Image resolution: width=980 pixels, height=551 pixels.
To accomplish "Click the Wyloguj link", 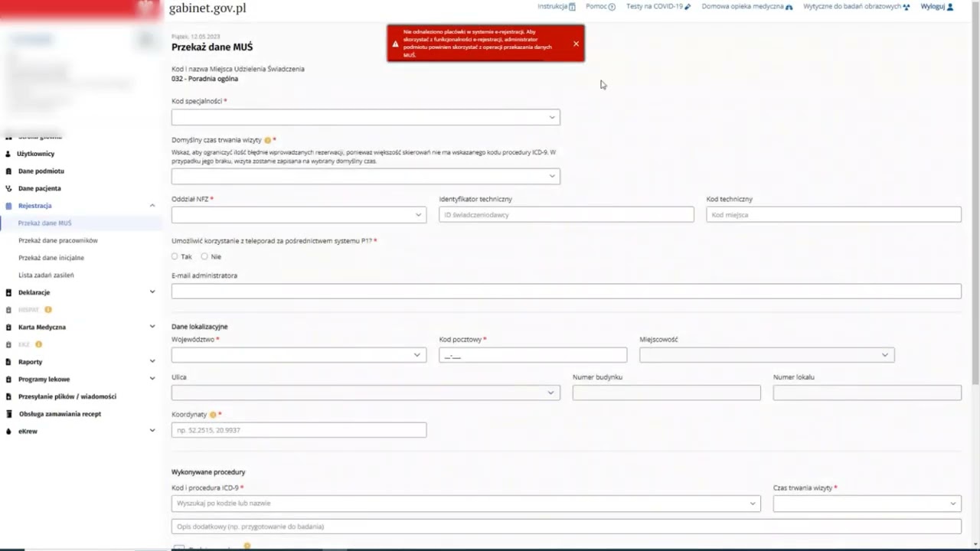I will pos(933,7).
